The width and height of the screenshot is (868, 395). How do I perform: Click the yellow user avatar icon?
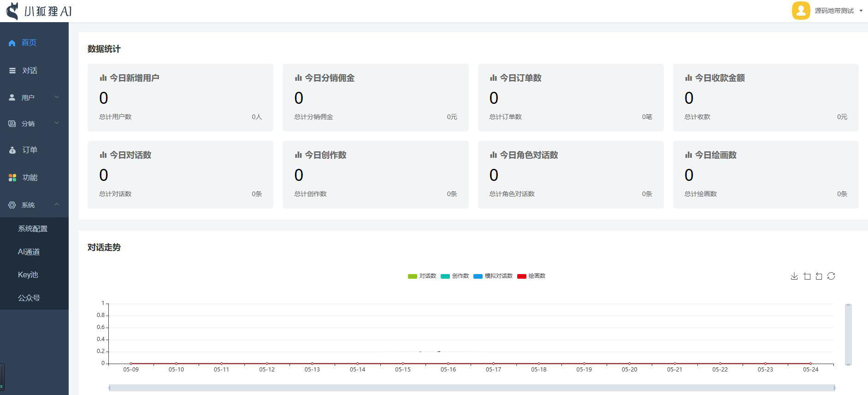[801, 11]
